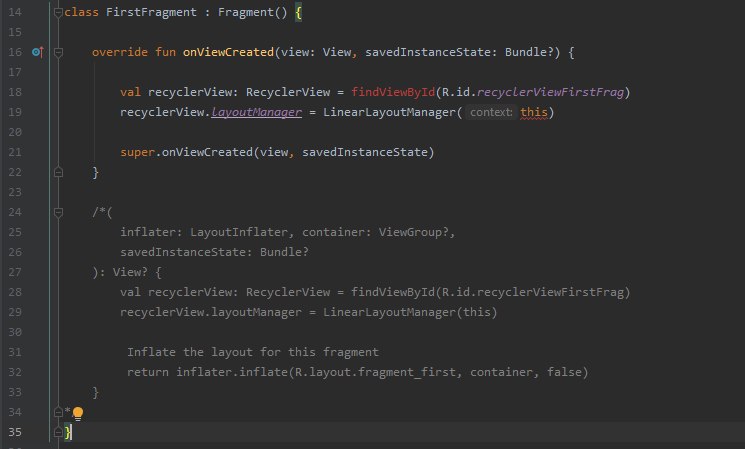Click the class fold end marker on line 35
The width and height of the screenshot is (745, 449).
tap(58, 432)
